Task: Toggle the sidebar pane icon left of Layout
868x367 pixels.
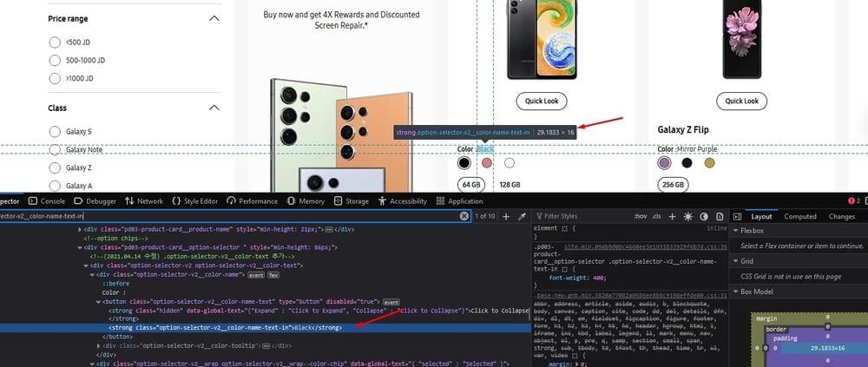Action: click(x=735, y=216)
